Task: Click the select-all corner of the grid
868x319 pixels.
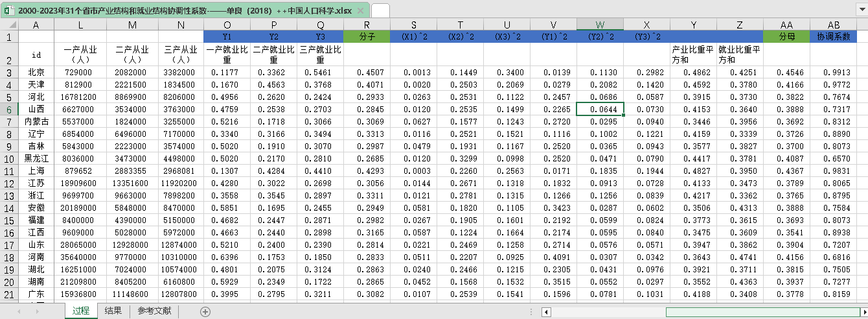Action: click(x=9, y=25)
